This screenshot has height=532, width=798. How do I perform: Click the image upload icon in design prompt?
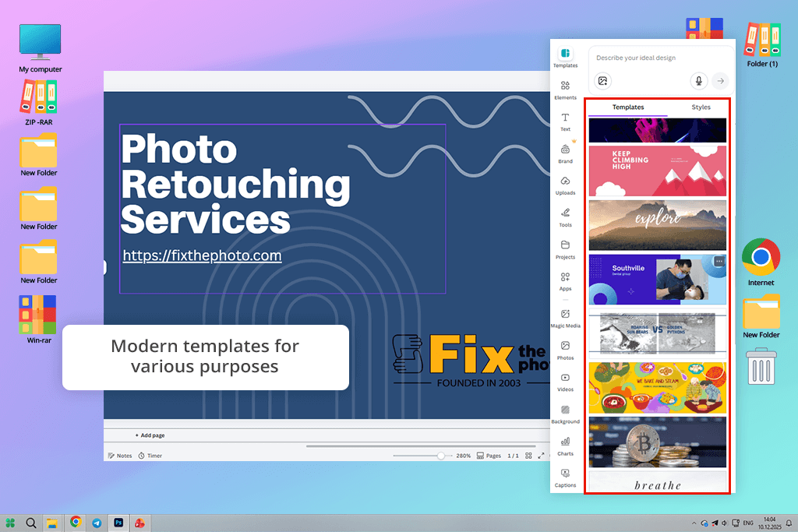pyautogui.click(x=602, y=81)
